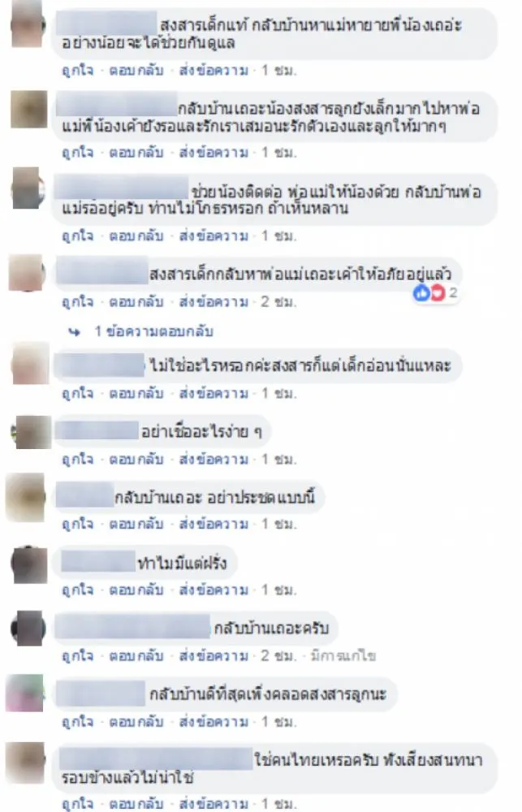Reply to the comment 'กลับบ้านดีที่สุดเพิ่งคลอดสงสารลูกนะ'
Screen dimensions: 522x812
(136, 721)
